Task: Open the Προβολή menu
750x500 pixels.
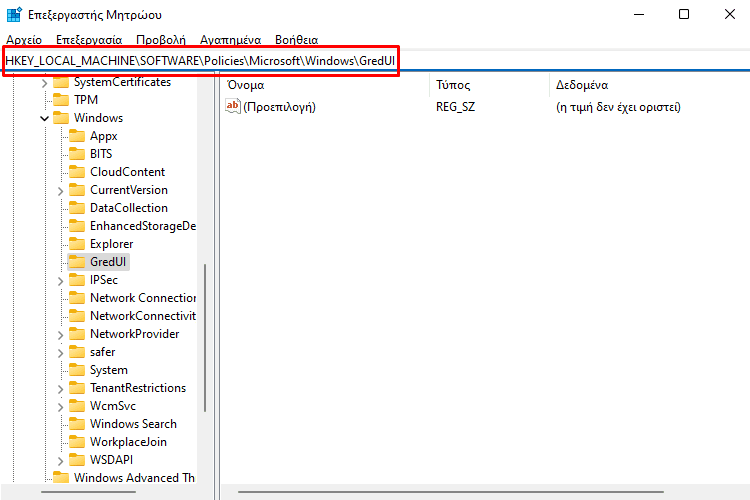Action: pyautogui.click(x=161, y=40)
